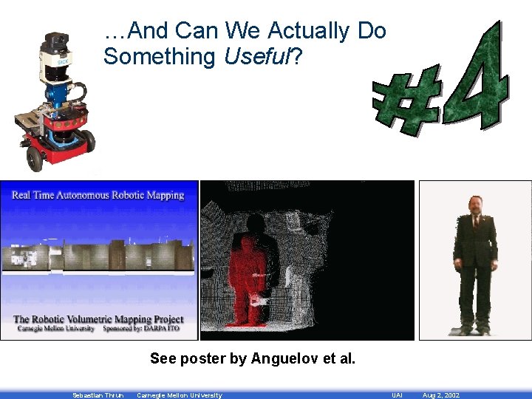
Task: Click 'Carnegie Mellon University' under the mapping project title
Action: 56,328
